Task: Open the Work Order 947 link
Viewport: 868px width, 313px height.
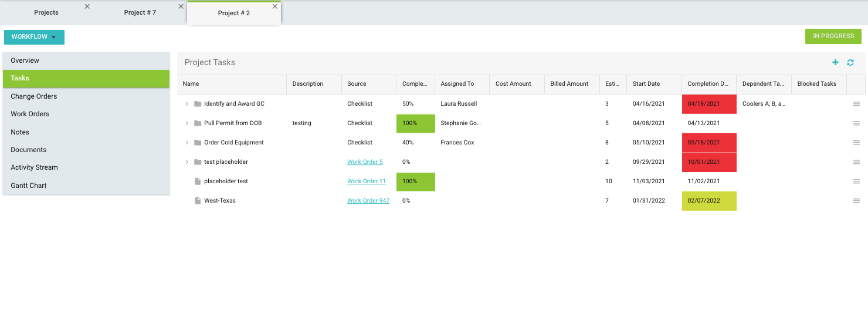Action: tap(368, 201)
